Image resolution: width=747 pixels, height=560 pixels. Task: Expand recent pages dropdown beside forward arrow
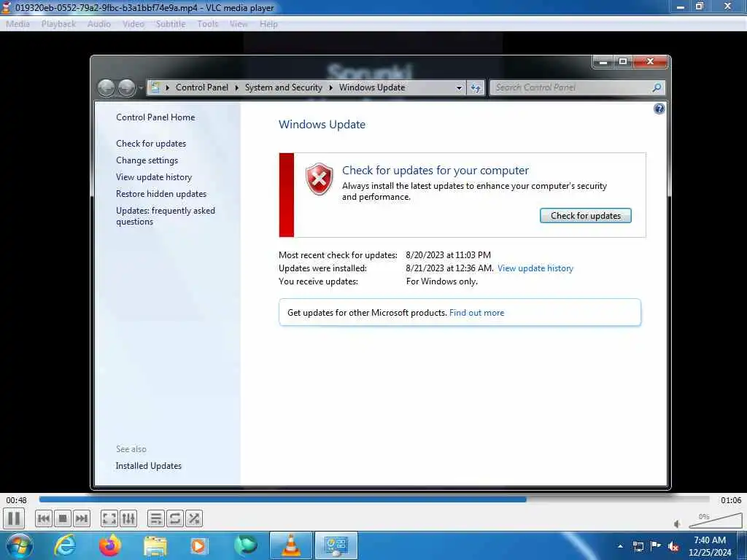point(141,88)
